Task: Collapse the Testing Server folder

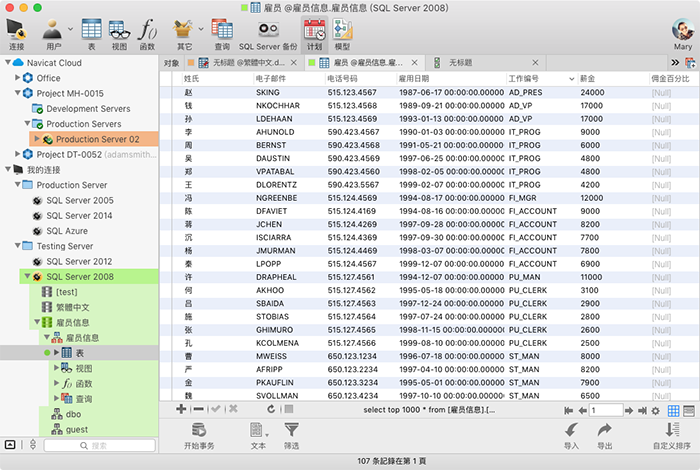Action: (x=17, y=245)
